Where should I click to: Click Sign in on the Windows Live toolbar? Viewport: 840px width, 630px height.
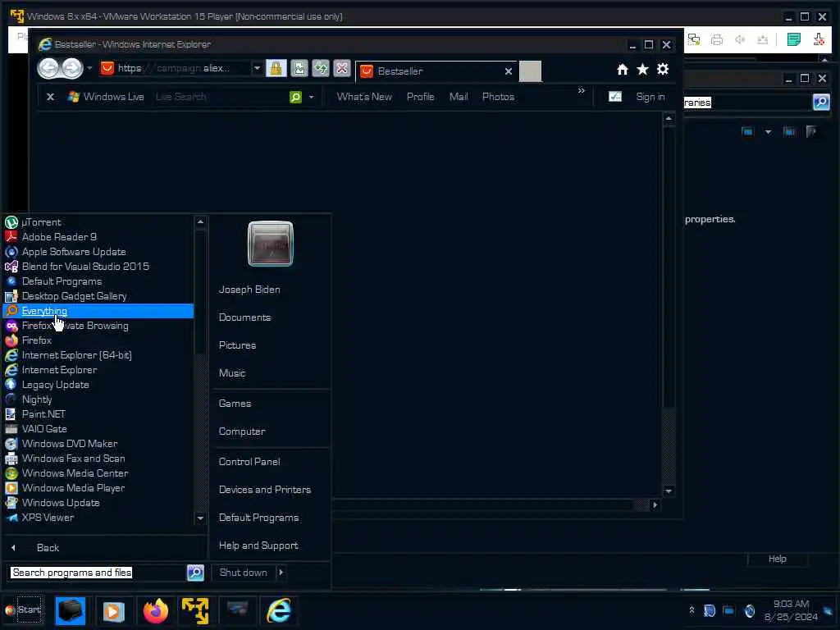pyautogui.click(x=651, y=97)
